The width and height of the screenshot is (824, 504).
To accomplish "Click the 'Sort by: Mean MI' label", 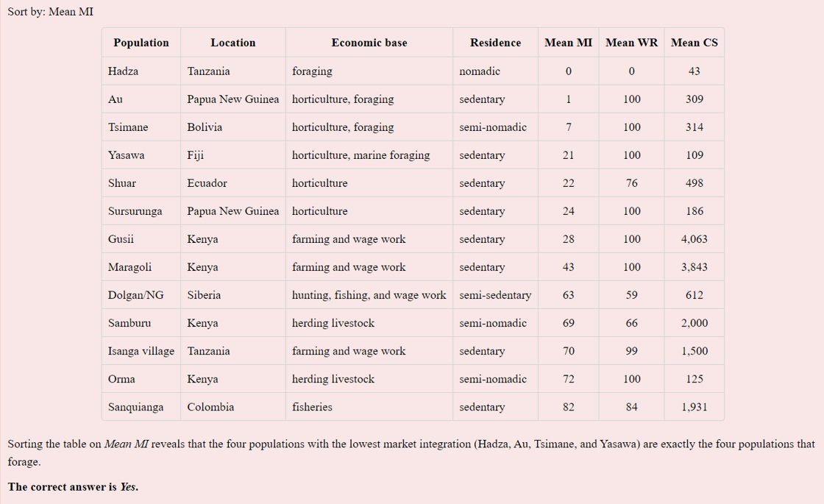I will pos(51,12).
